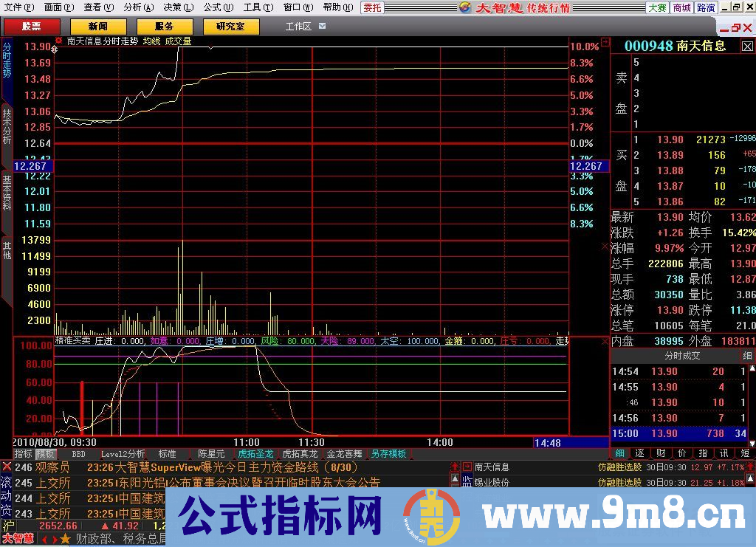Click the 12.267 price marker on left axis
756x547 pixels.
(x=32, y=167)
